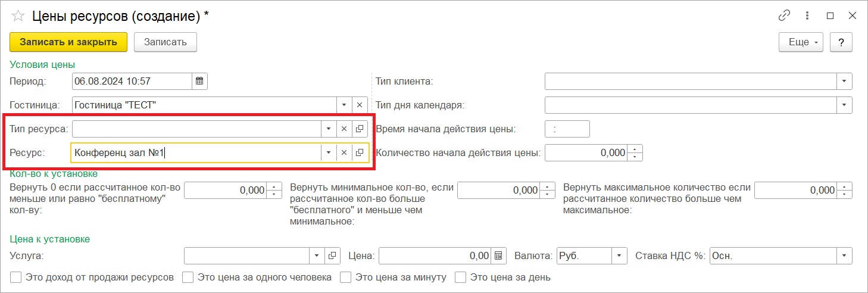Decrease Вернуть минимальное кол-во spinner
Image resolution: width=868 pixels, height=293 pixels.
pyautogui.click(x=548, y=194)
